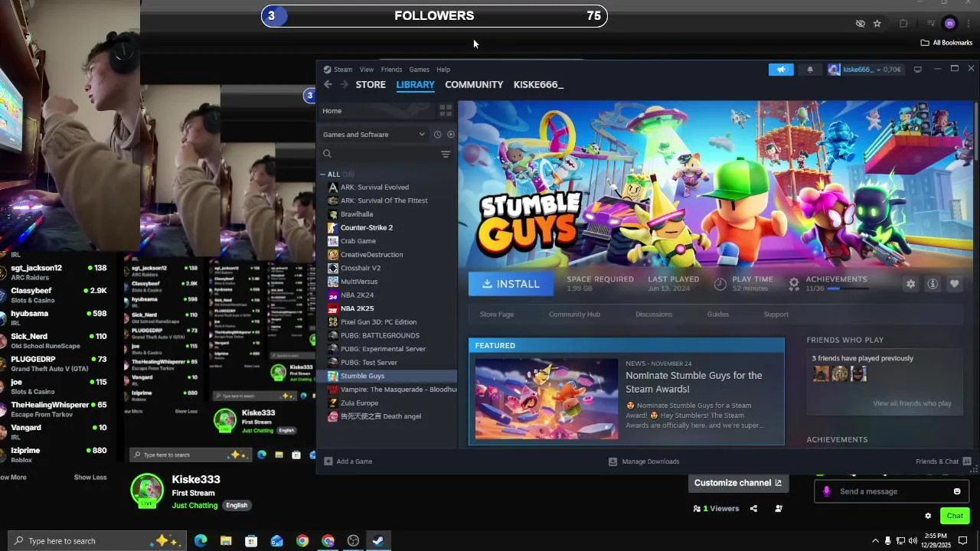Open Stumble Guys Guides link

click(x=718, y=315)
